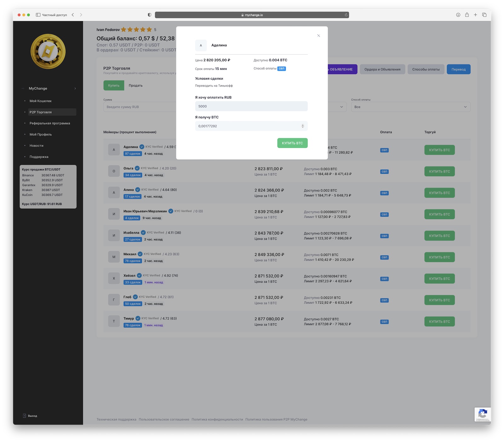Open Мой Профиль in sidebar
The height and width of the screenshot is (442, 504).
(41, 134)
